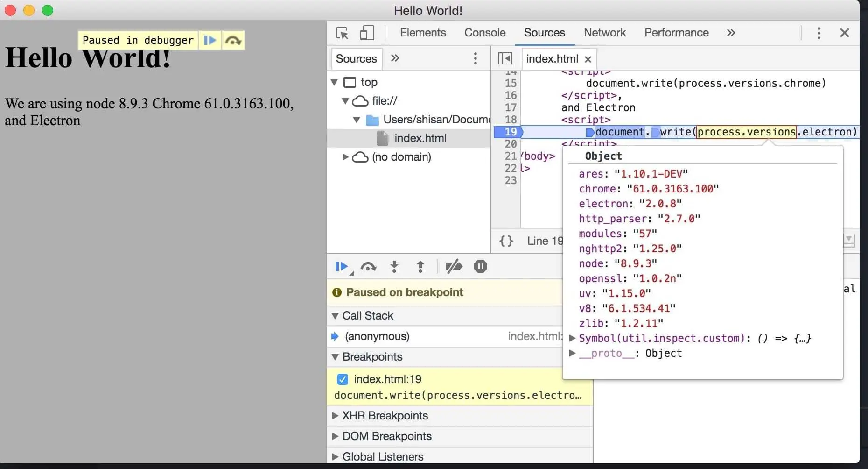Expand Symbol(util.inspect.custom) property

click(x=572, y=338)
